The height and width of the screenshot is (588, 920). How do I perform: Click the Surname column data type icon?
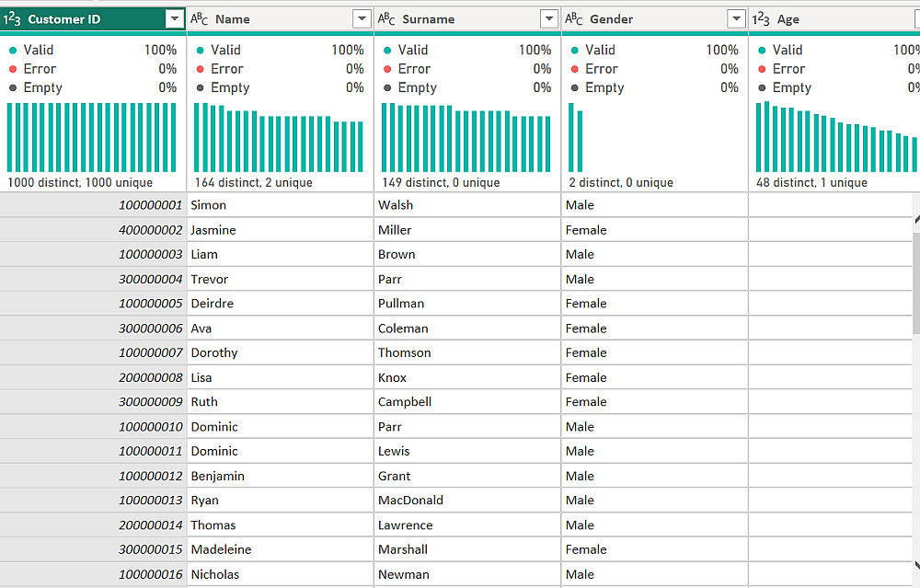387,19
